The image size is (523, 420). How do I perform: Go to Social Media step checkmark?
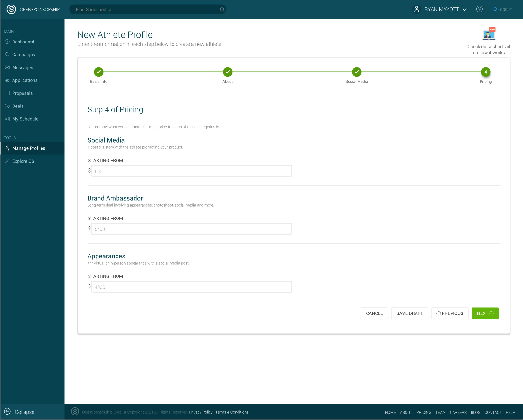pos(357,72)
